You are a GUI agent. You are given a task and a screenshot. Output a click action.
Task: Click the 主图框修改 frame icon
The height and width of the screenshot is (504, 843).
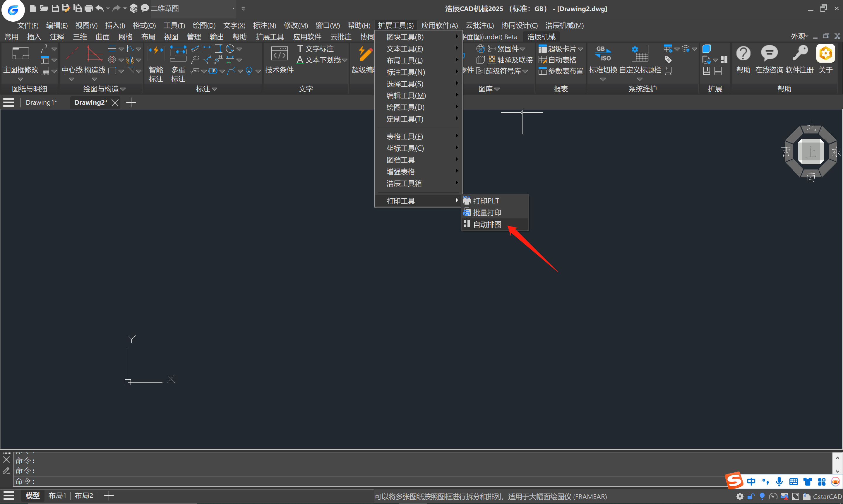(20, 54)
